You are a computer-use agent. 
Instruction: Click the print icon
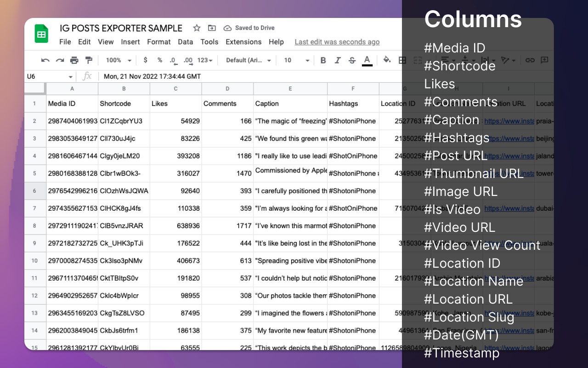point(74,60)
